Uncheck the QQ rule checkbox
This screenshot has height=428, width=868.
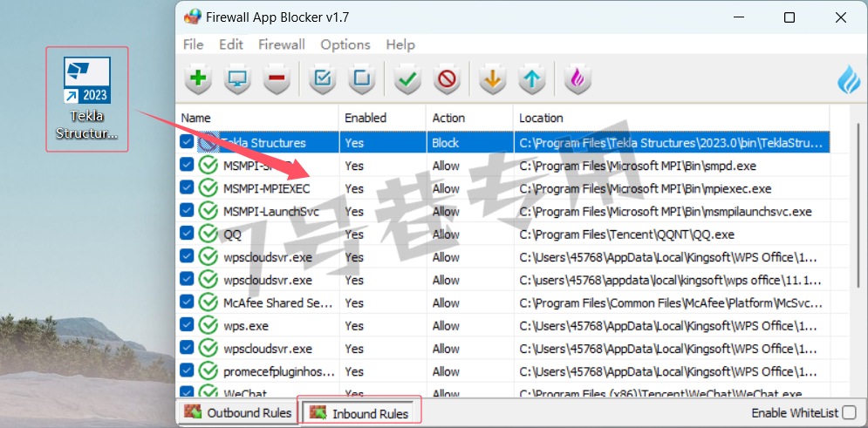click(x=187, y=234)
